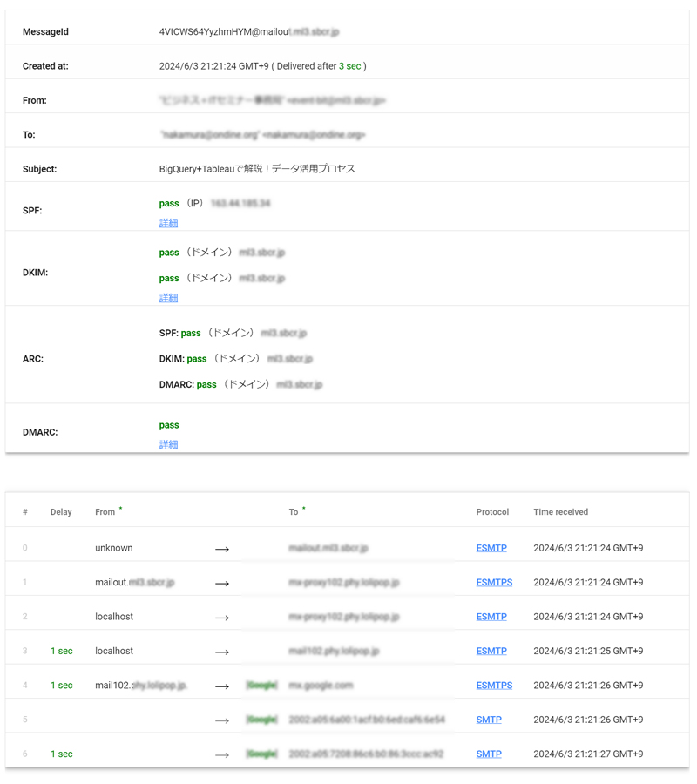Click the SMTP protocol link in row 5

click(x=489, y=720)
